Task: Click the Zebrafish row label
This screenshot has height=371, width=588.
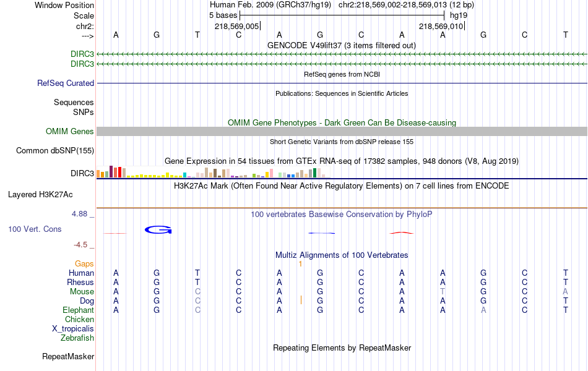Action: pos(77,338)
